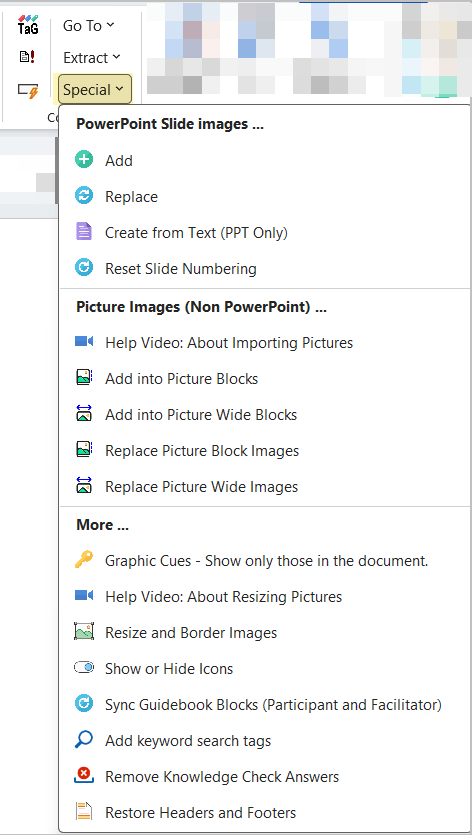Screen dimensions: 472x835
Task: Click the document exclamation mark icon
Action: (27, 56)
